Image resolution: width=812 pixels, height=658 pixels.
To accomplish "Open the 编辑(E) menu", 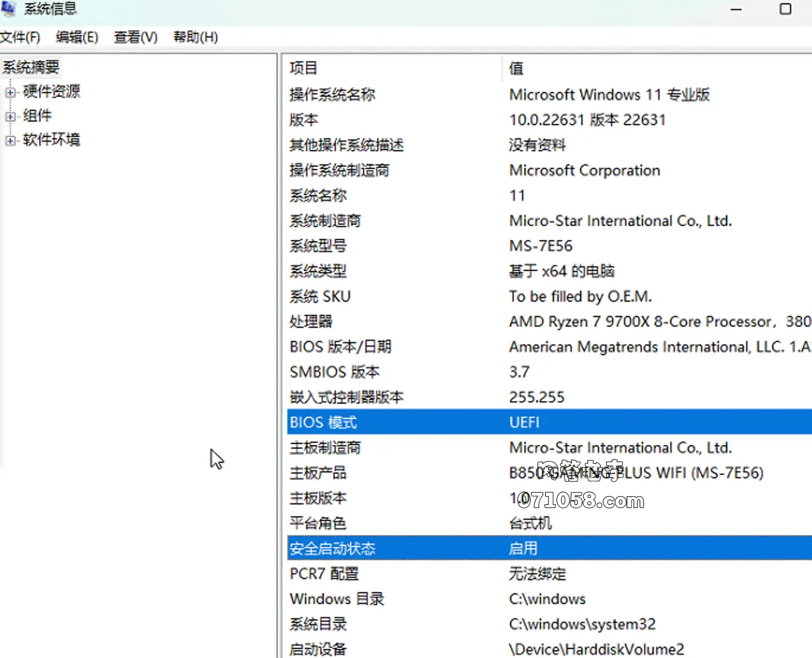I will (x=77, y=37).
